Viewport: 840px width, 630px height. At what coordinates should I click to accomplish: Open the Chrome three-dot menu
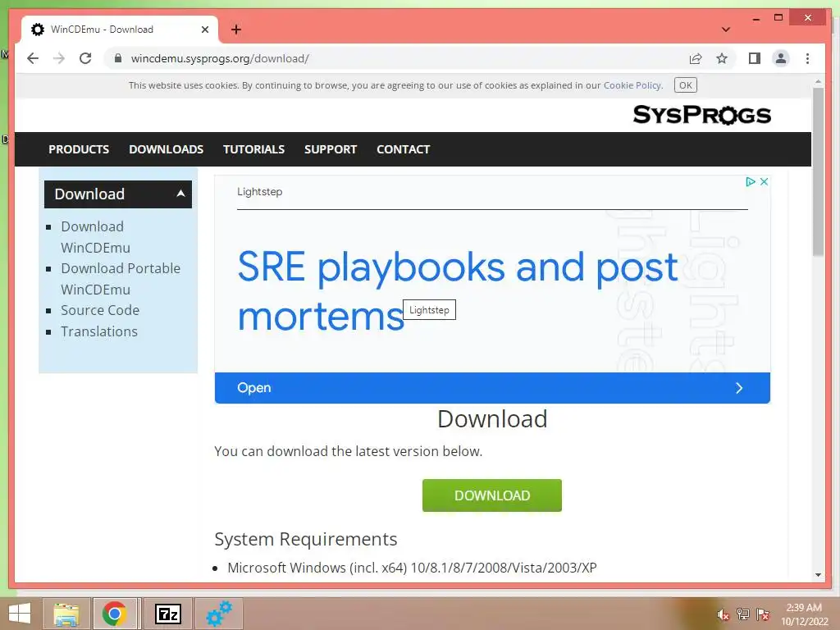click(x=807, y=58)
